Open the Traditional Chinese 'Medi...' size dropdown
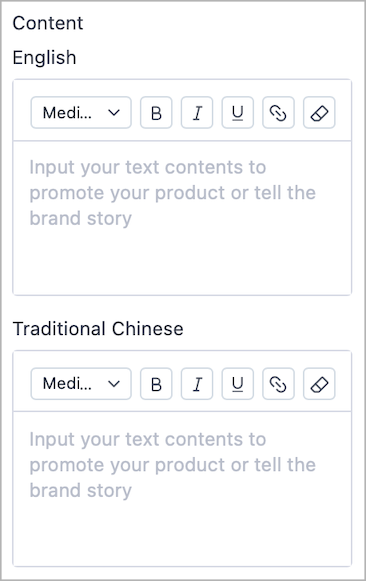366x581 pixels. point(81,384)
